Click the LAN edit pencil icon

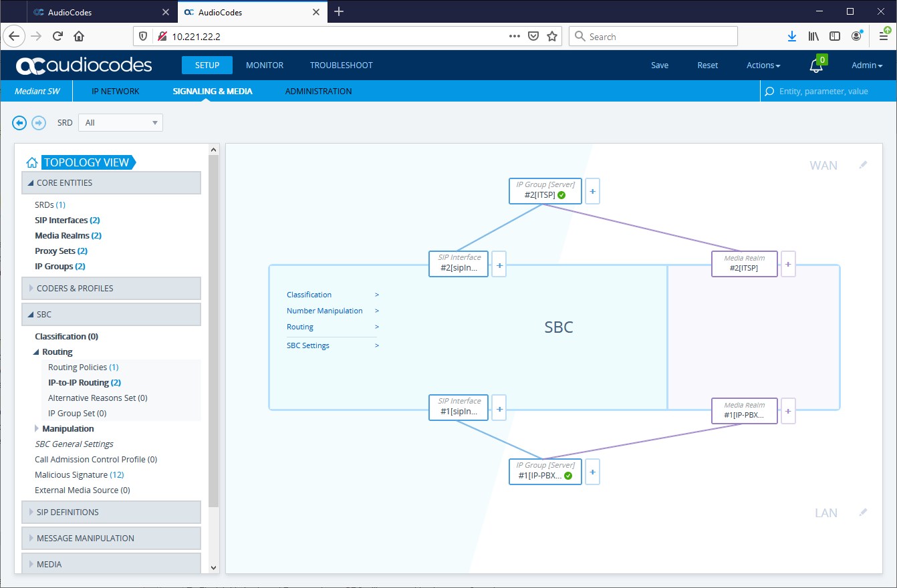pyautogui.click(x=863, y=512)
